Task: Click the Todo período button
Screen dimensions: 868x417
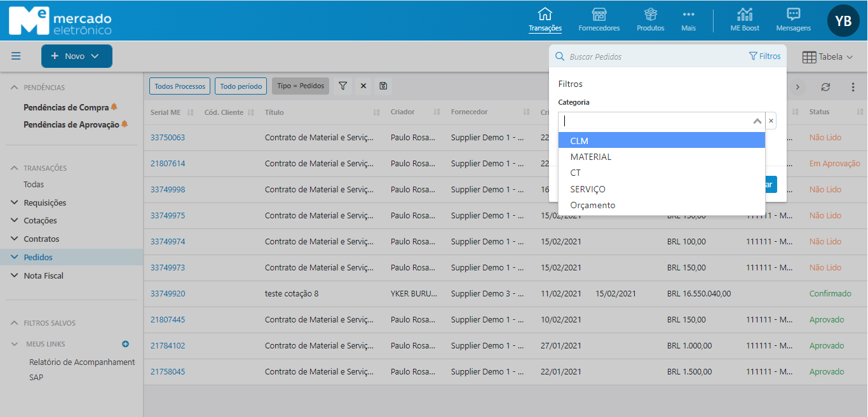Action: click(x=241, y=86)
